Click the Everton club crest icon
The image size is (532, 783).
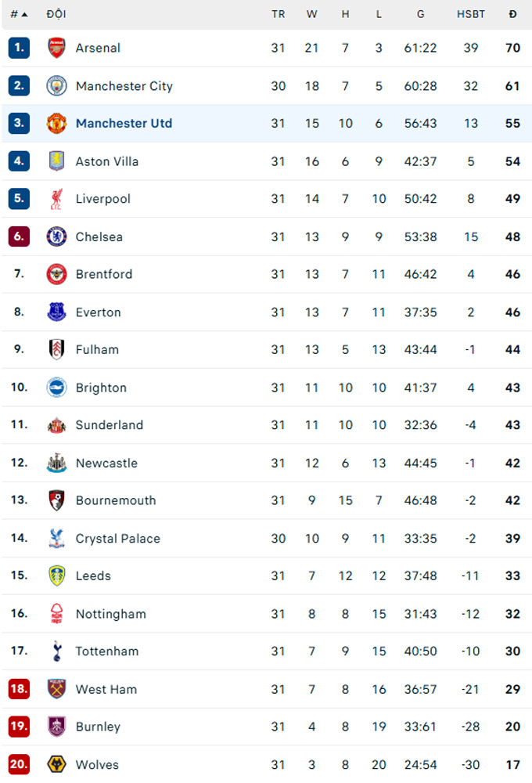(x=56, y=312)
